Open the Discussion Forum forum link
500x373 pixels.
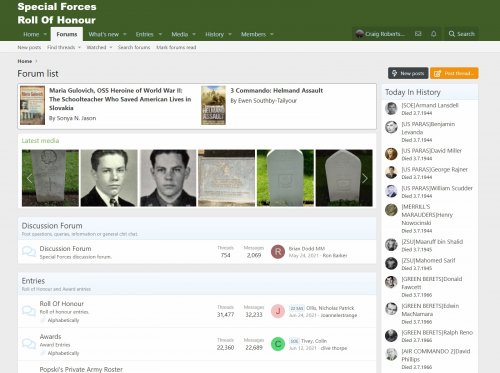[x=65, y=249]
